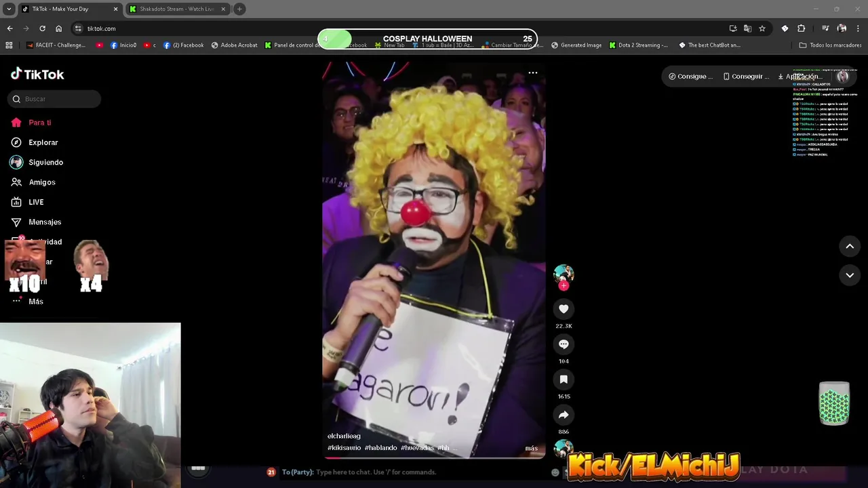Expand the Más menu
Viewport: 868px width, 488px height.
point(27,302)
